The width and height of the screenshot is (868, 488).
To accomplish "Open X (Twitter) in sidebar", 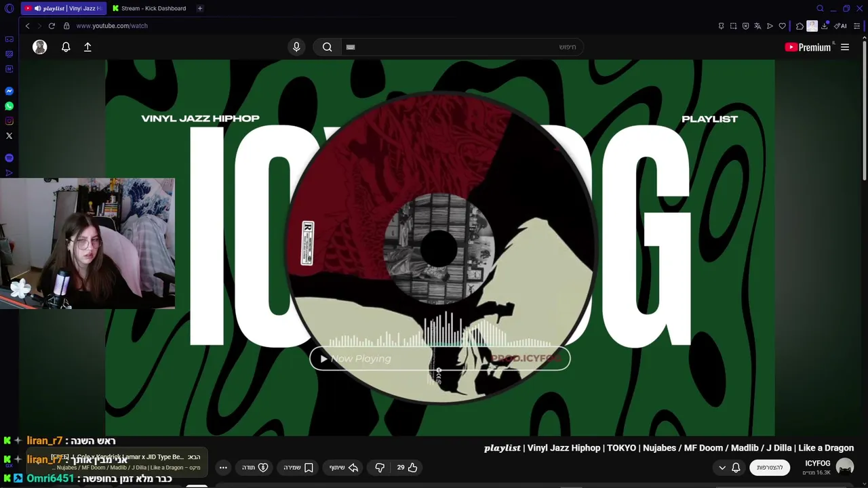I will tap(9, 136).
